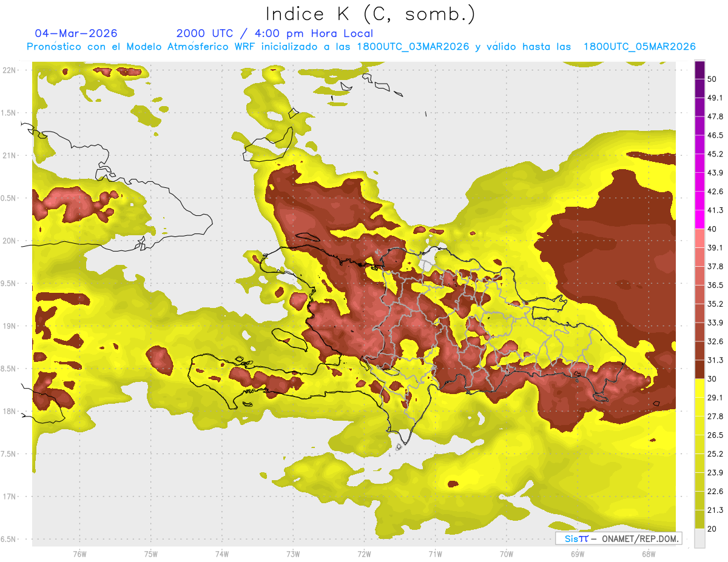The width and height of the screenshot is (728, 562).
Task: Click the '72W' longitude label
Action: 364,554
